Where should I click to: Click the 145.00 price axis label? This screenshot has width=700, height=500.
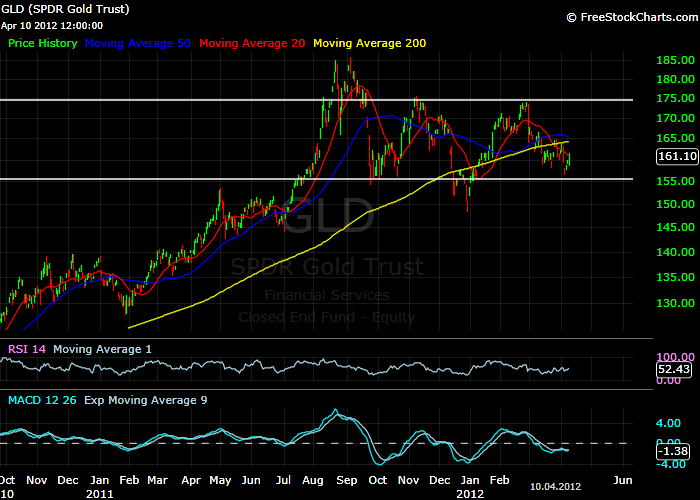point(675,227)
